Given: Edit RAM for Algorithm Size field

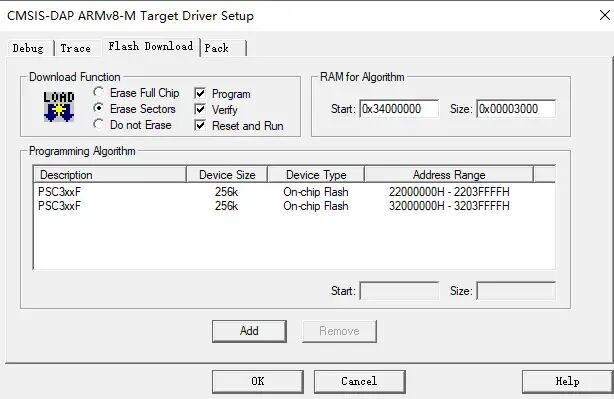Looking at the screenshot, I should click(x=516, y=108).
